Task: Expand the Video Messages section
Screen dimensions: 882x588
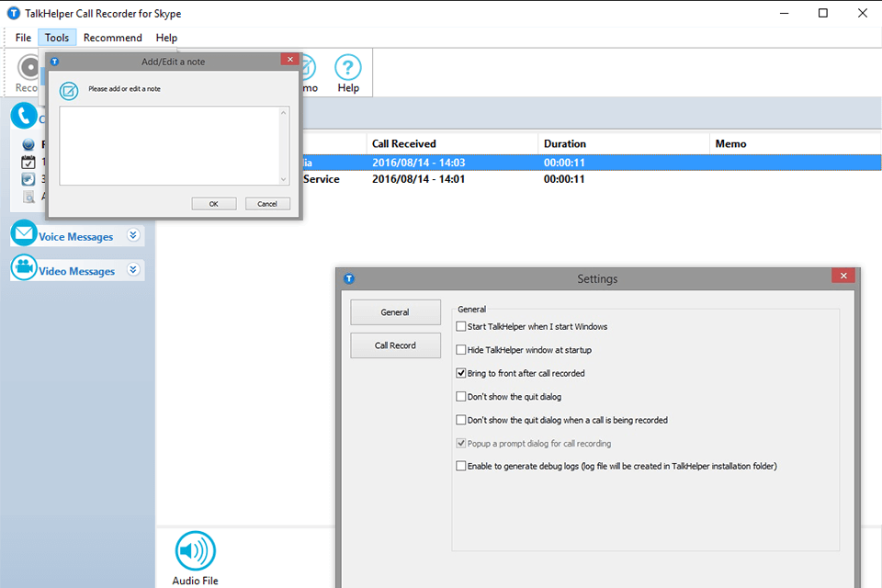Action: 132,269
